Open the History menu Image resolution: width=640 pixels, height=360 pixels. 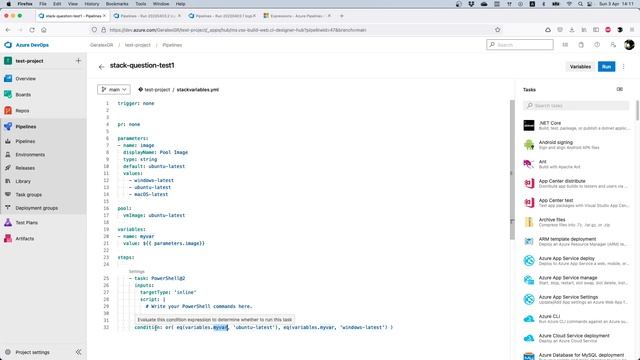91,4
